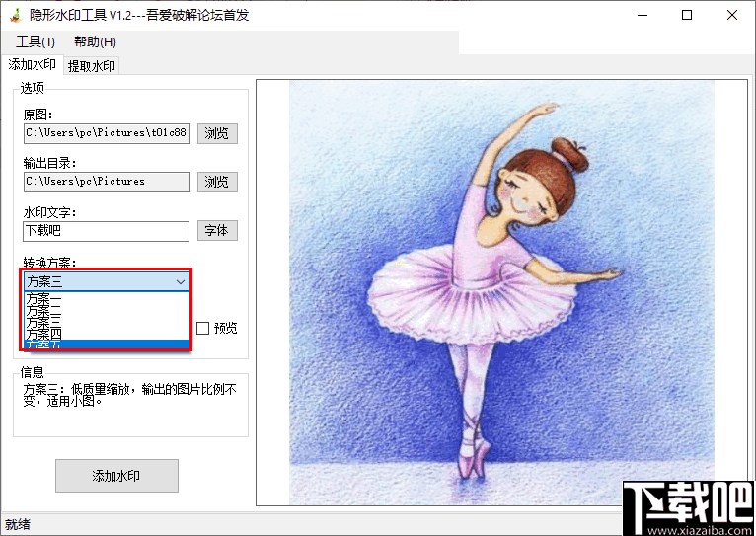Select 方案四 from the dropdown list
This screenshot has width=756, height=536.
point(106,334)
